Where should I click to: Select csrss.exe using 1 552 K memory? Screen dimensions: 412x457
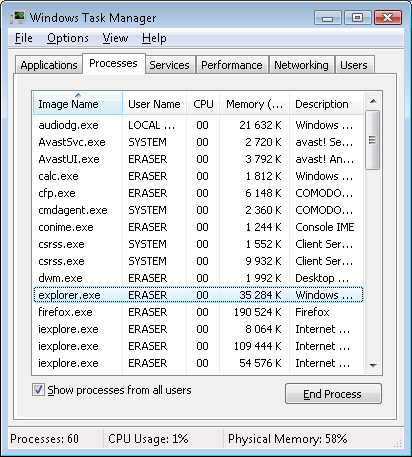[x=198, y=244]
